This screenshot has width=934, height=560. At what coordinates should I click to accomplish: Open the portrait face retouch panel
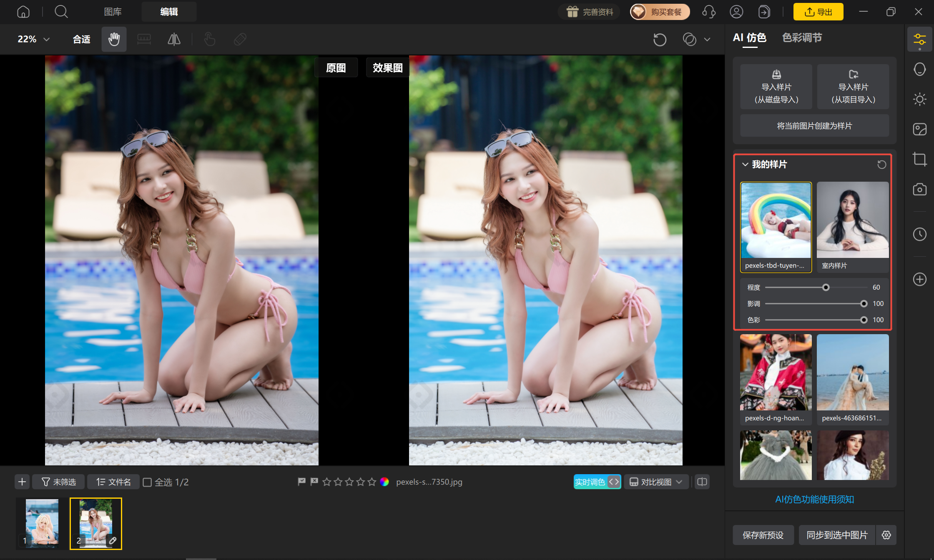point(920,70)
